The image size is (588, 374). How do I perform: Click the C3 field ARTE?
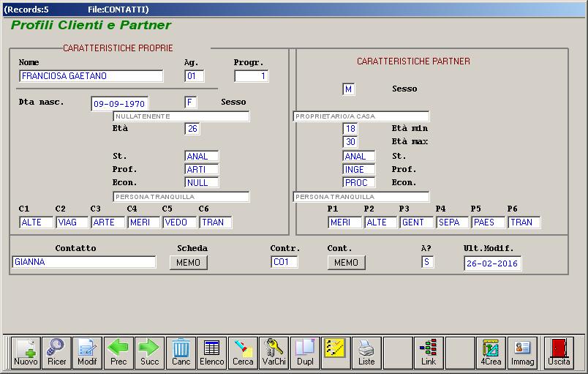[108, 222]
